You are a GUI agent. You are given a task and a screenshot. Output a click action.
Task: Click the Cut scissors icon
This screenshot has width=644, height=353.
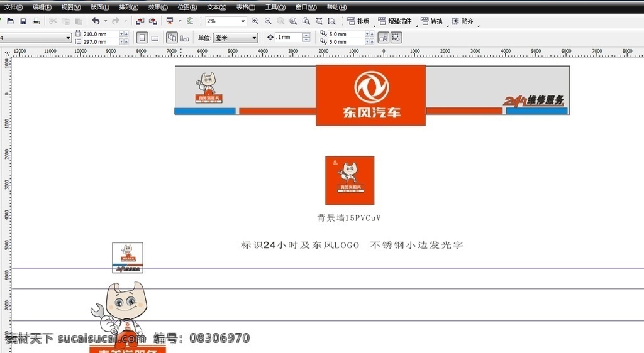(x=53, y=21)
